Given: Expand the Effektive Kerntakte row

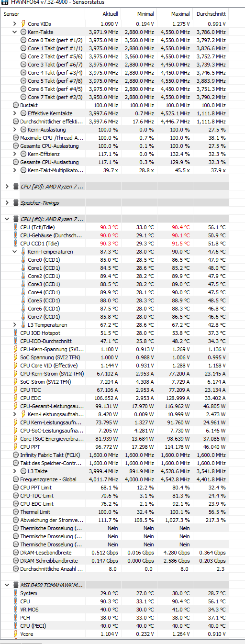Looking at the screenshot, I should 16,113.
